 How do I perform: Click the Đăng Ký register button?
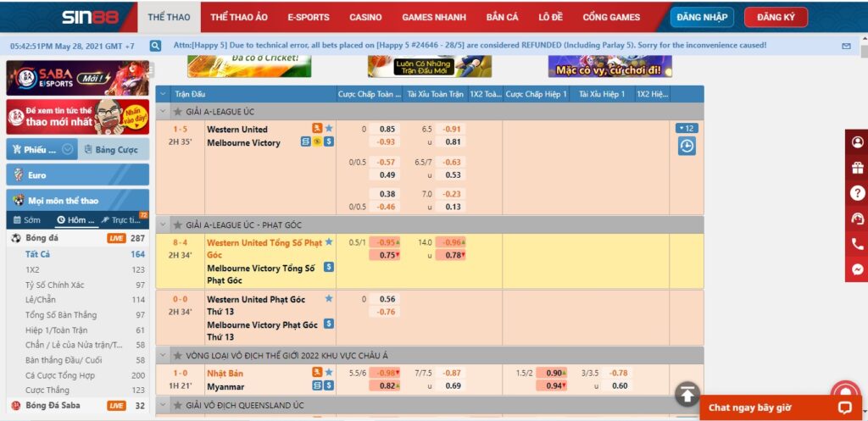(776, 17)
